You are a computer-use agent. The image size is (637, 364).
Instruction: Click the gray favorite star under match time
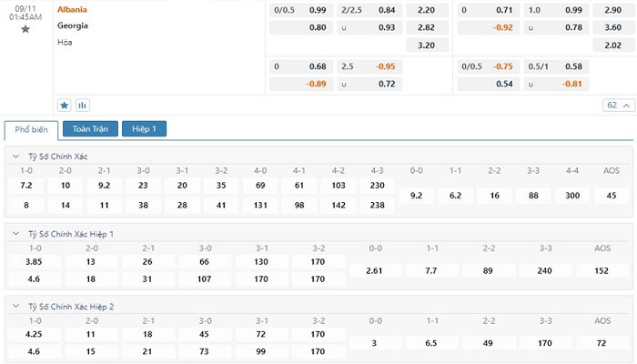(25, 29)
